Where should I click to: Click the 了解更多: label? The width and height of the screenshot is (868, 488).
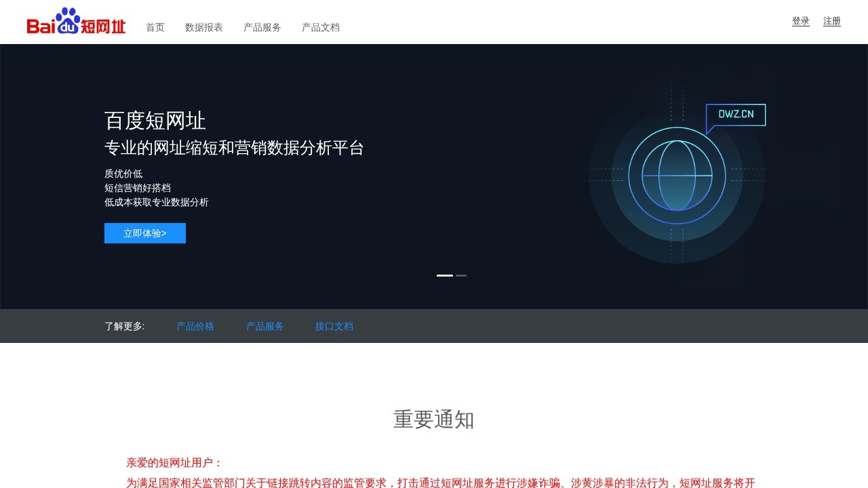pos(125,326)
